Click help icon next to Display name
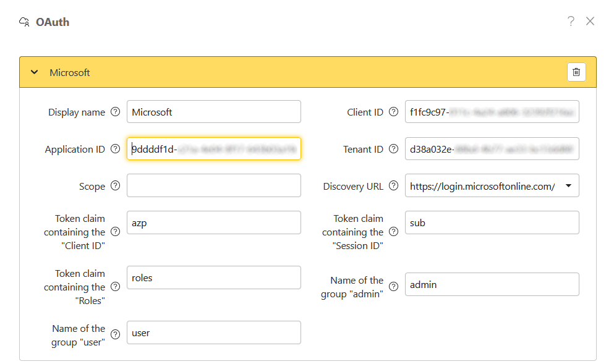Image resolution: width=614 pixels, height=364 pixels. point(115,112)
